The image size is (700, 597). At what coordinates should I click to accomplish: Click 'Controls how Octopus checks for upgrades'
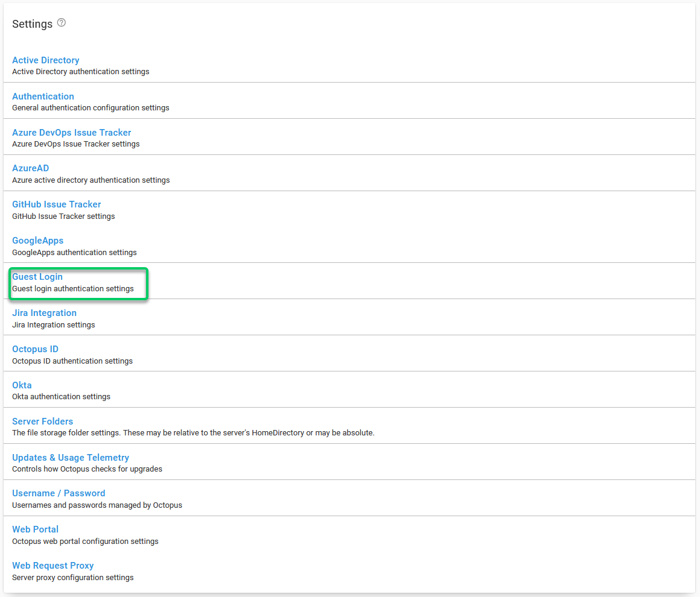tap(87, 469)
